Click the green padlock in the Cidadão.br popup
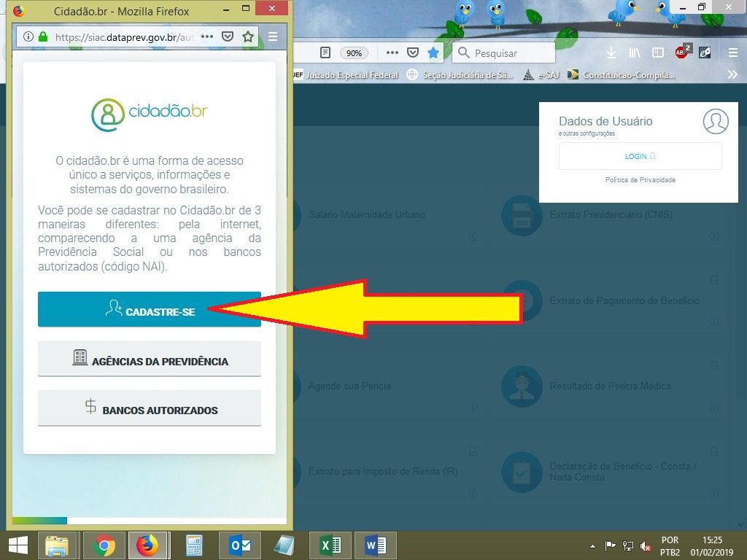This screenshot has width=747, height=560. (x=43, y=36)
